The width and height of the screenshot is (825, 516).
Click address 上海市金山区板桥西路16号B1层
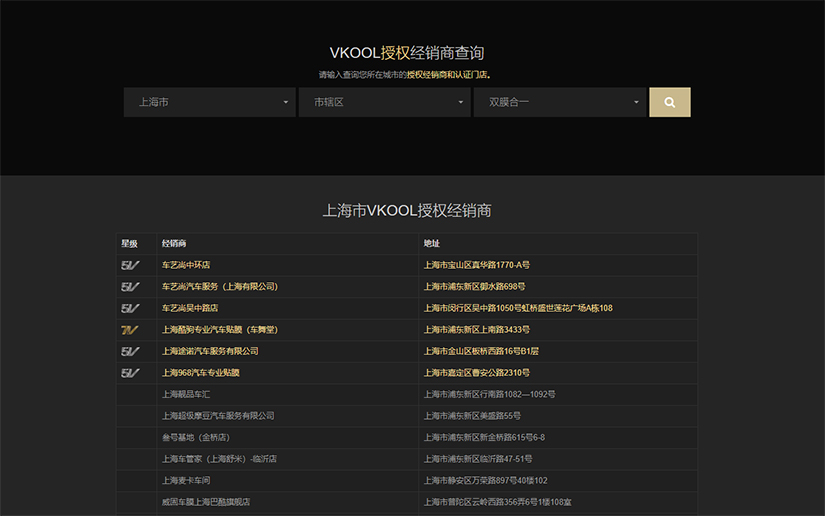pos(481,351)
